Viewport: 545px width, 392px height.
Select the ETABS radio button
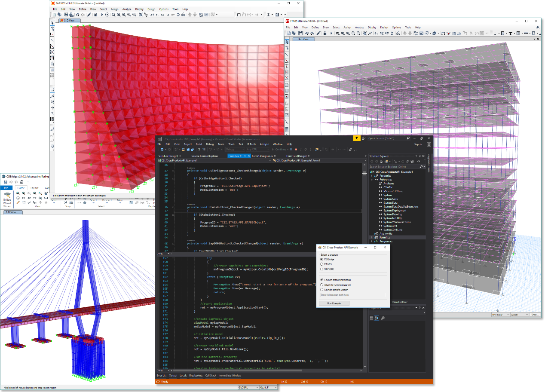(322, 264)
